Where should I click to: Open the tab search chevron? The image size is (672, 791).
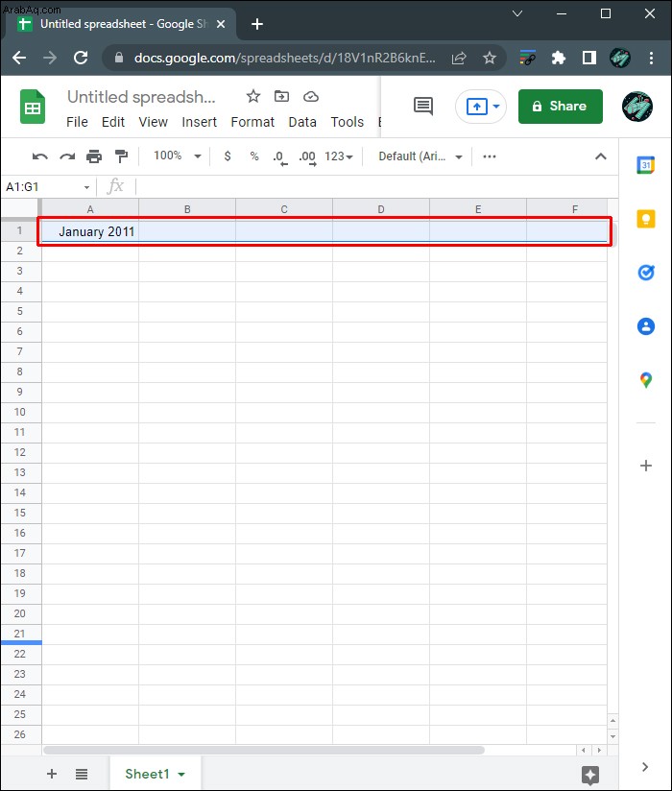tap(517, 13)
